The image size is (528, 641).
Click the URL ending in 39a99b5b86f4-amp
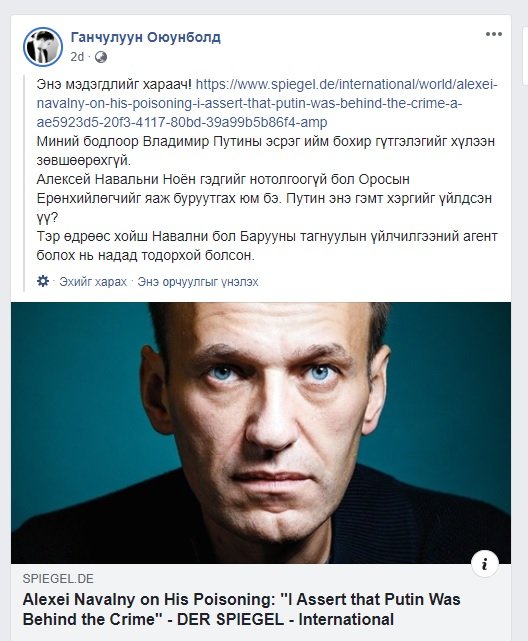click(x=182, y=122)
